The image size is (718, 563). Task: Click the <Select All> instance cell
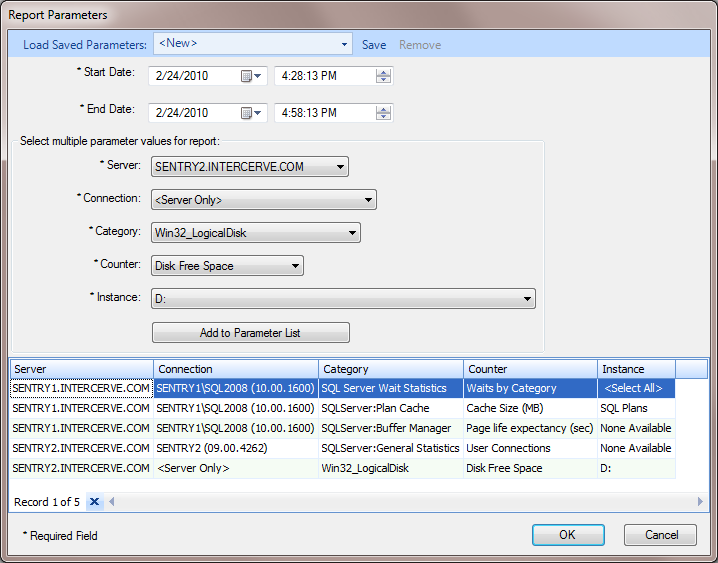pos(636,388)
